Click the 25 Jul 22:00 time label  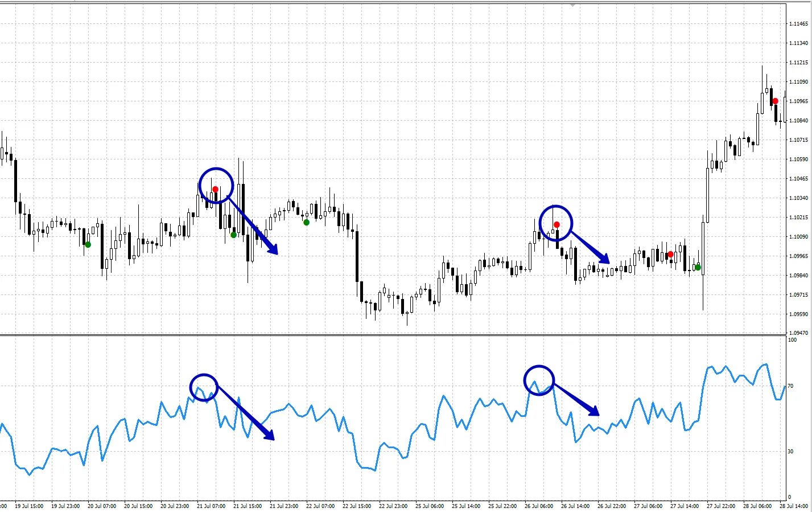point(502,506)
